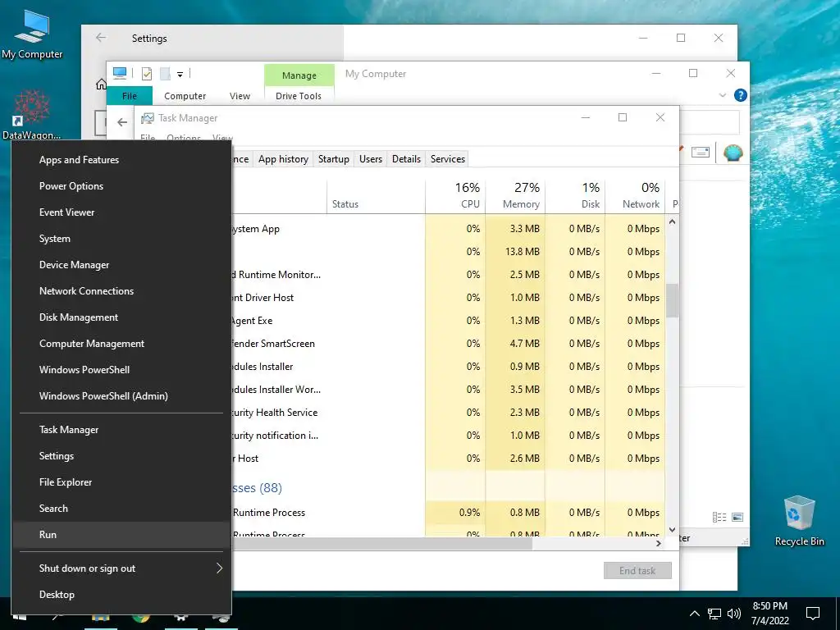The width and height of the screenshot is (840, 630).
Task: Open the network icon in system tray
Action: [714, 614]
